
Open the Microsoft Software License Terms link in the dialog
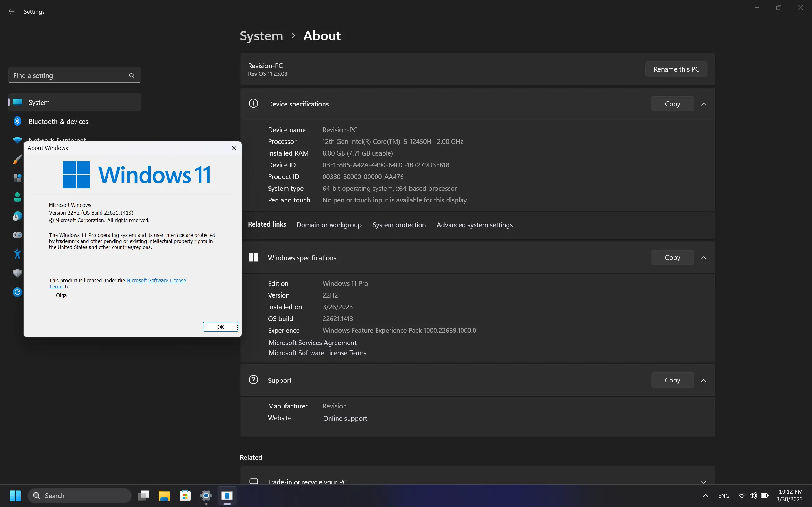[x=156, y=281]
